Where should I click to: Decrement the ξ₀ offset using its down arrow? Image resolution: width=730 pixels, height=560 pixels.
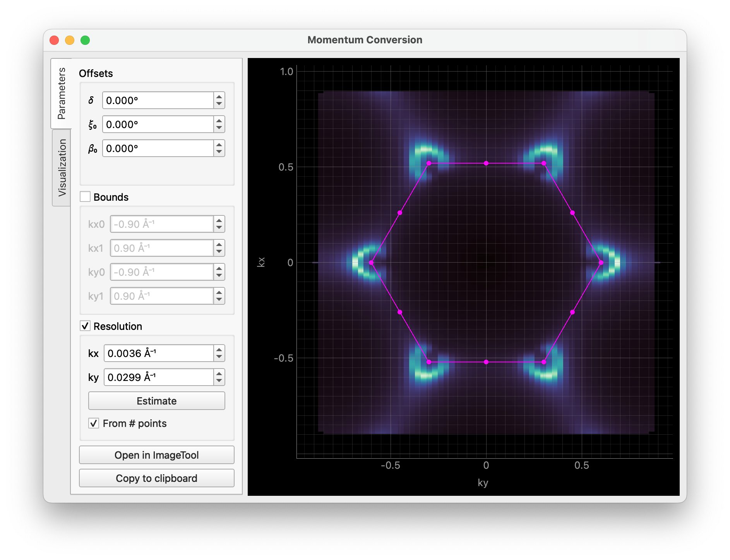219,127
